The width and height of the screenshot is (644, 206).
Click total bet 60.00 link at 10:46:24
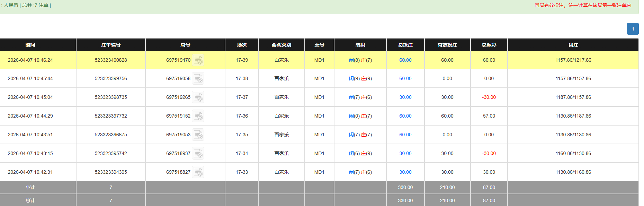coord(405,60)
